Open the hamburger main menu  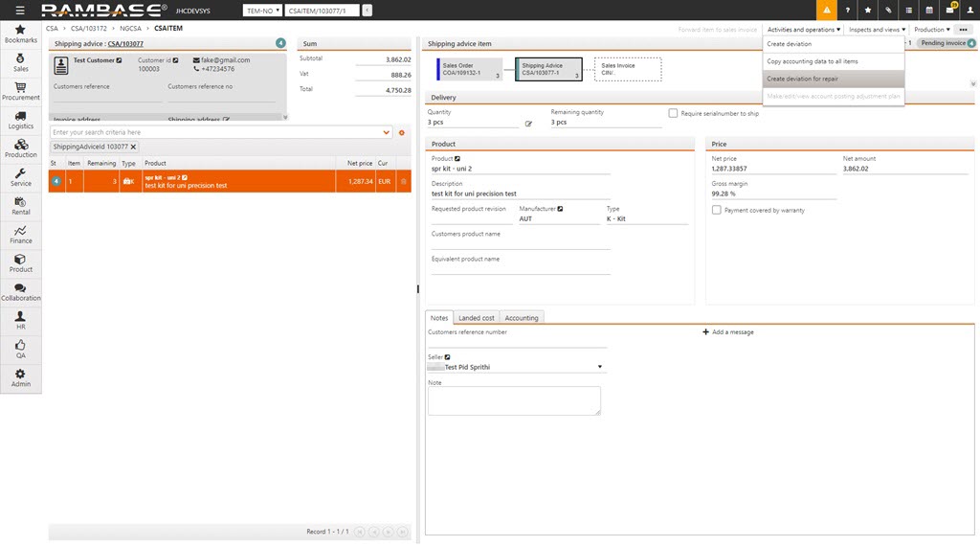[x=20, y=10]
